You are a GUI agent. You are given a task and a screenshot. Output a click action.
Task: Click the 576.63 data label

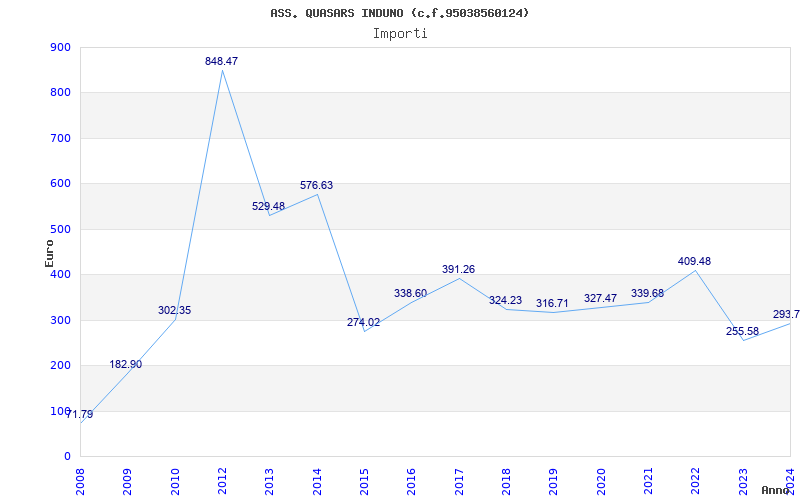pyautogui.click(x=316, y=185)
